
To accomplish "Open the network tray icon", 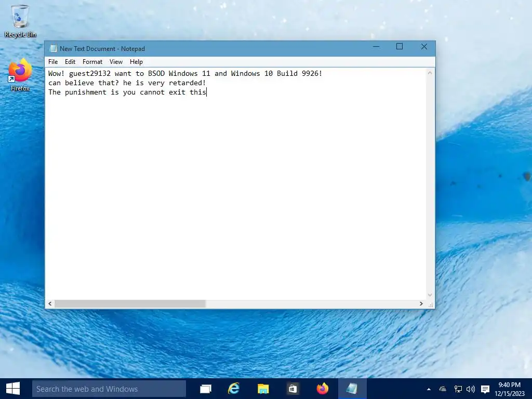I will click(x=458, y=389).
